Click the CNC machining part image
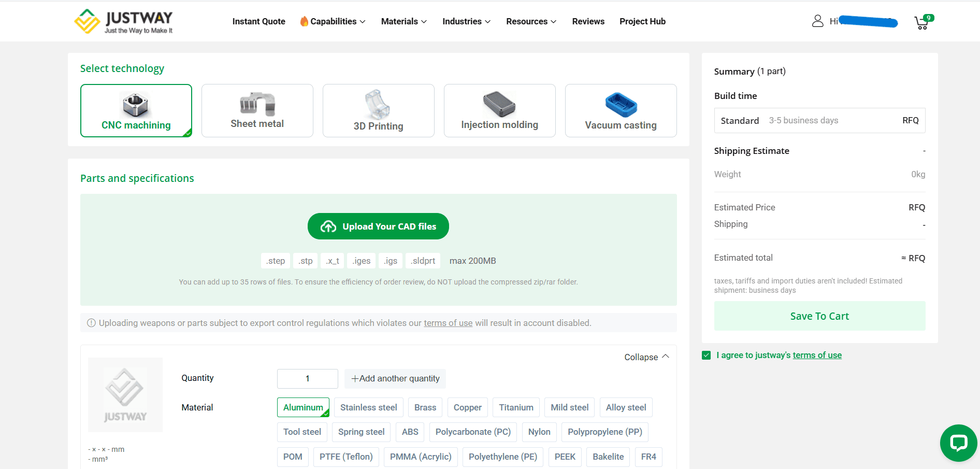Viewport: 980px width, 469px height. pyautogui.click(x=136, y=105)
